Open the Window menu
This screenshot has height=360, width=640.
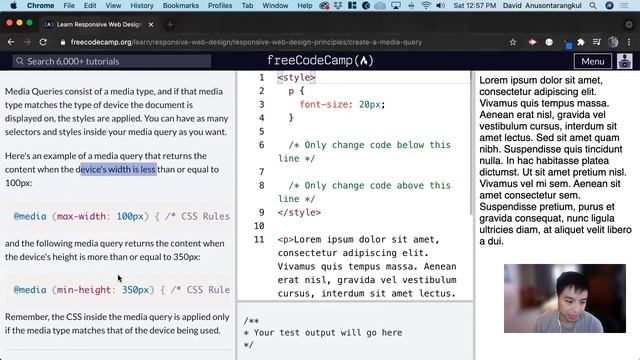275,6
